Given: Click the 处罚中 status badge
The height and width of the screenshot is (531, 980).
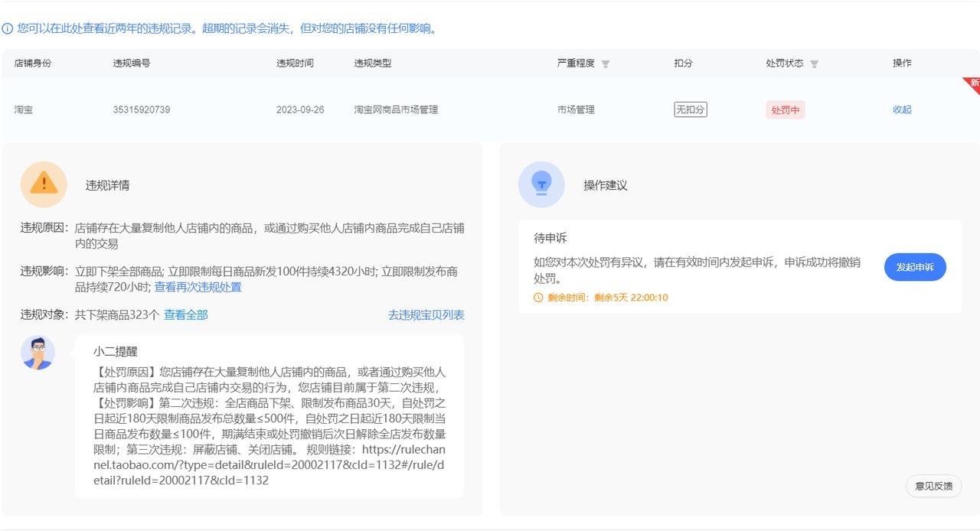Looking at the screenshot, I should click(786, 110).
